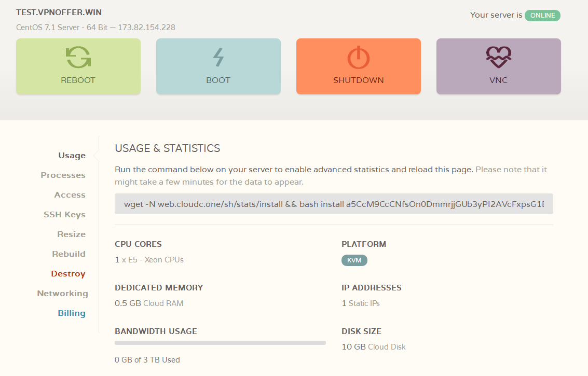Click the '10 GB Cloud Disk' value
Viewport: 588px width, 376px height.
click(x=374, y=347)
